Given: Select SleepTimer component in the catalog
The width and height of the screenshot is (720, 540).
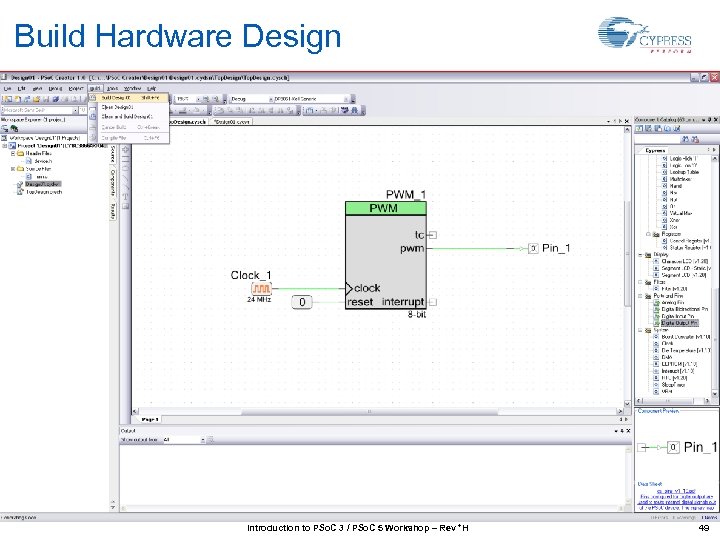Looking at the screenshot, I should (673, 385).
